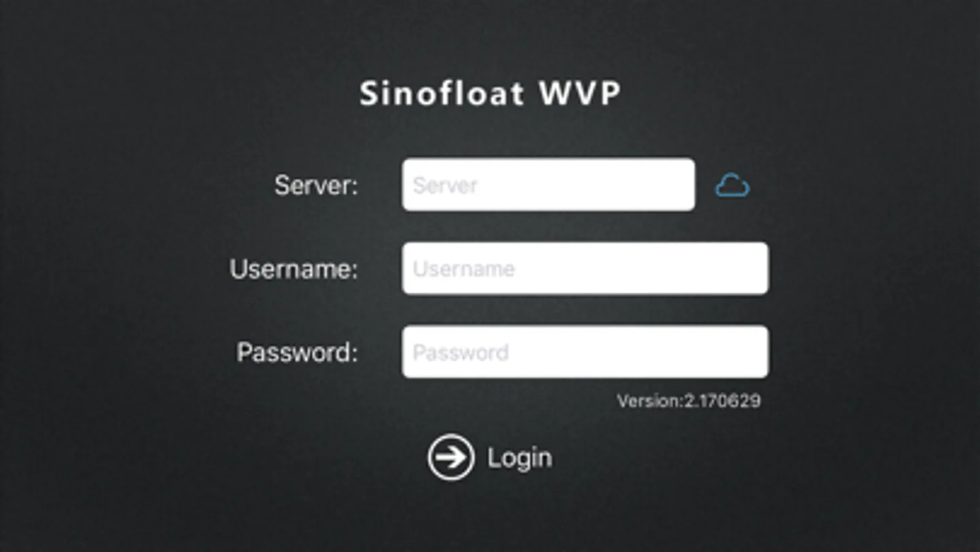Click the "Server:" label
The height and width of the screenshot is (552, 980).
[x=316, y=185]
